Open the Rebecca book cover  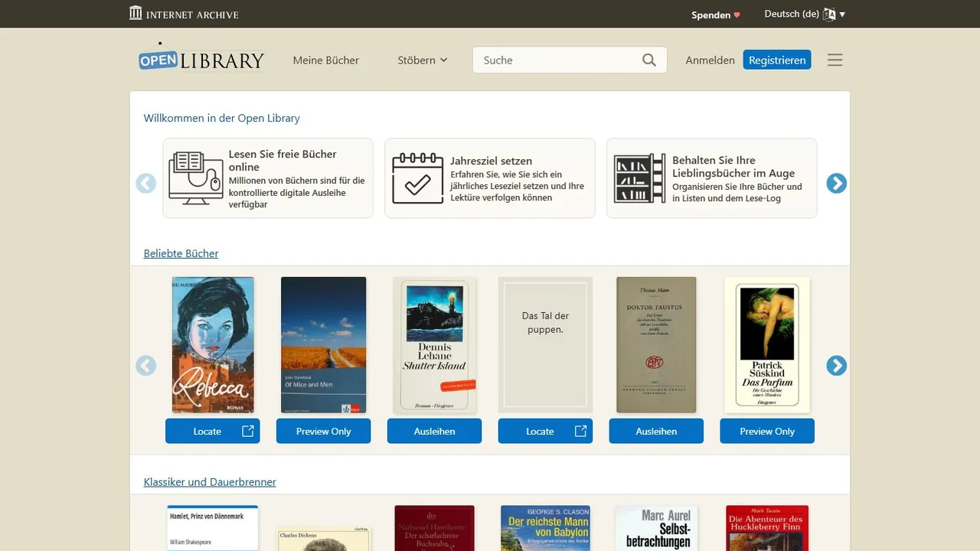(213, 345)
